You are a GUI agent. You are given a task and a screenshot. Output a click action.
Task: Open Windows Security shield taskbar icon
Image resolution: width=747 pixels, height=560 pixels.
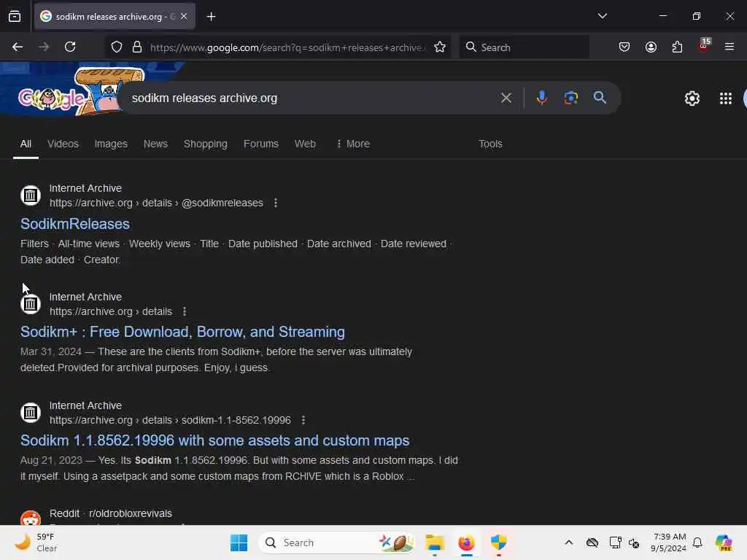[x=498, y=542]
